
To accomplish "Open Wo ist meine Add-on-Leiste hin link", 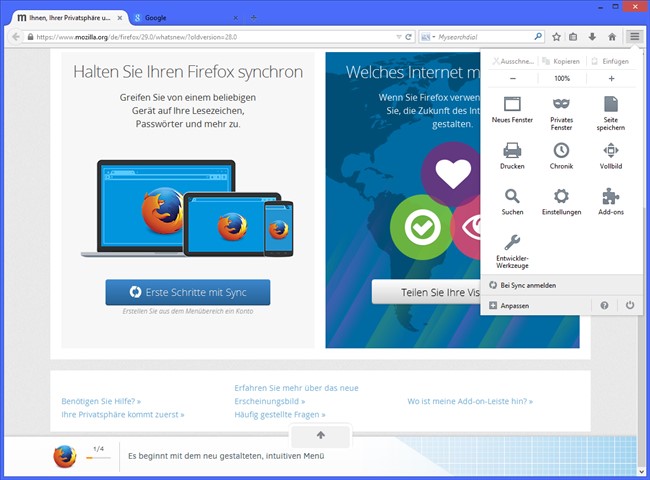I will (470, 401).
